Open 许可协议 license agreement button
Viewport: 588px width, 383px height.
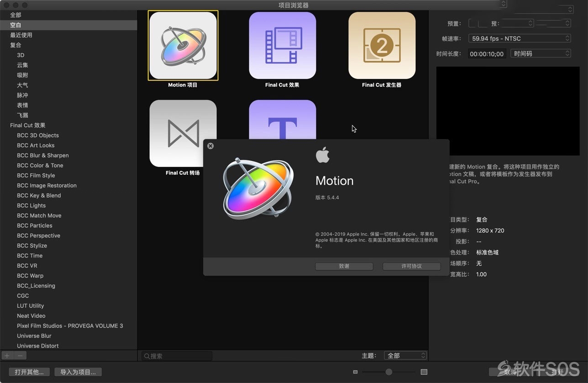pyautogui.click(x=412, y=266)
